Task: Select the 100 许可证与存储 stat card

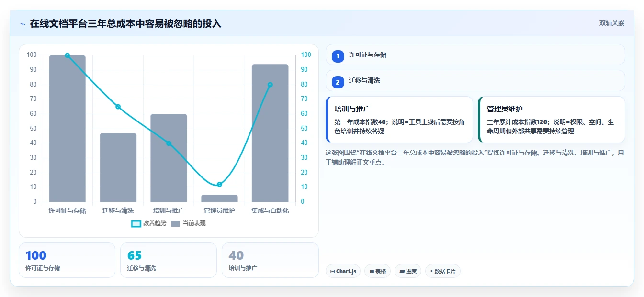Action: click(67, 260)
